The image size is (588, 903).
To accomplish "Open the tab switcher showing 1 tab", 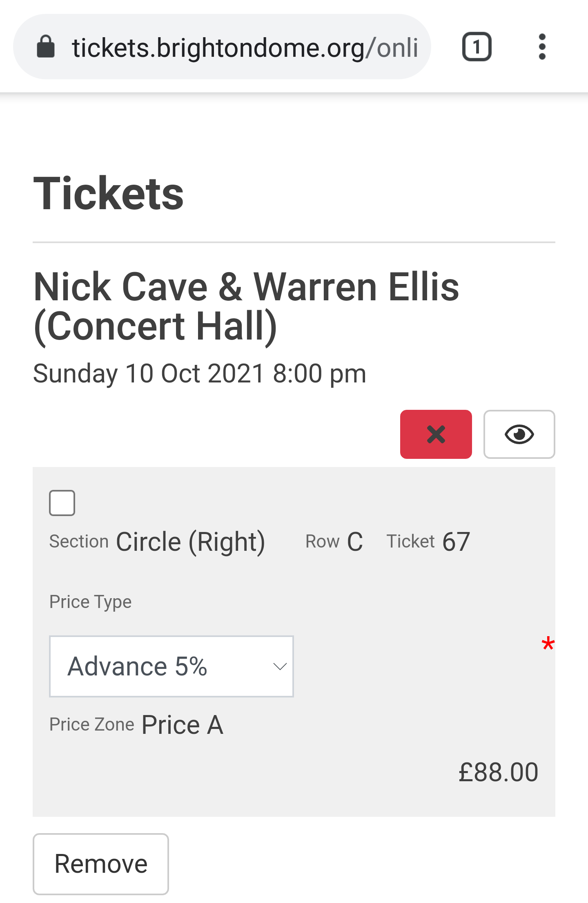I will (x=477, y=47).
